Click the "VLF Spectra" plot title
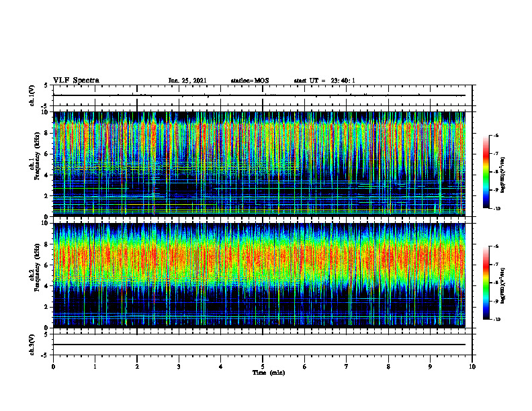The width and height of the screenshot is (532, 411). pos(76,81)
